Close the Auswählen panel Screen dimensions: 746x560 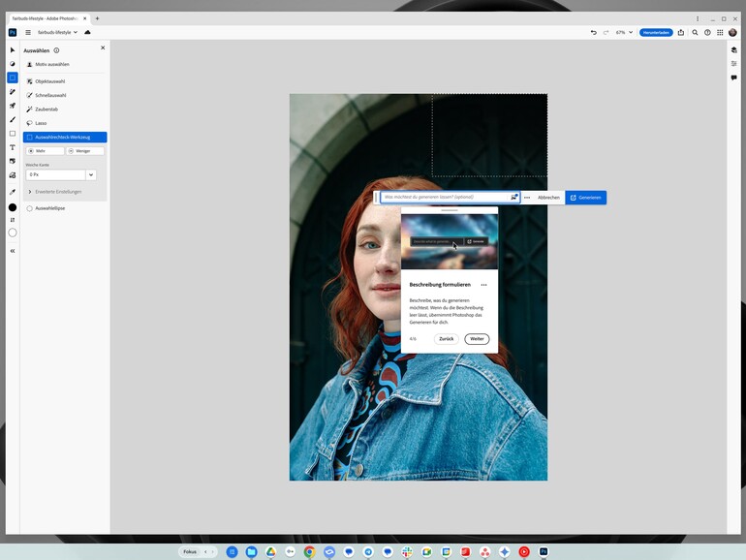(x=103, y=48)
